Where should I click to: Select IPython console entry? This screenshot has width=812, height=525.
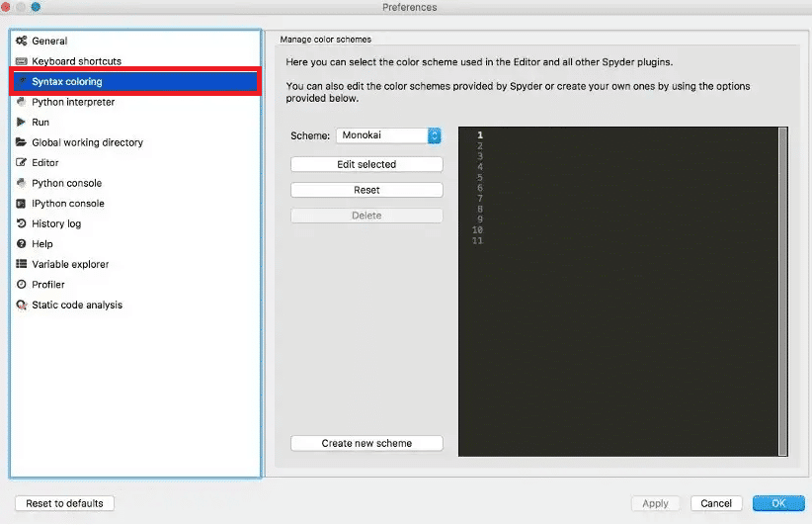[135, 203]
